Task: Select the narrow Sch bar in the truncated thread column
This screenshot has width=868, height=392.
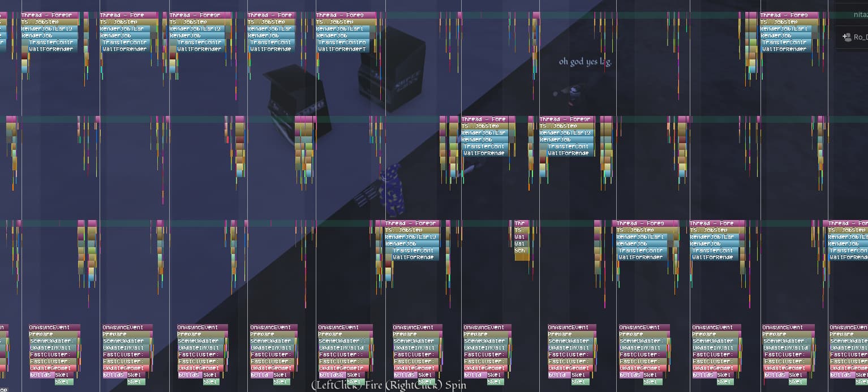Action: (519, 249)
